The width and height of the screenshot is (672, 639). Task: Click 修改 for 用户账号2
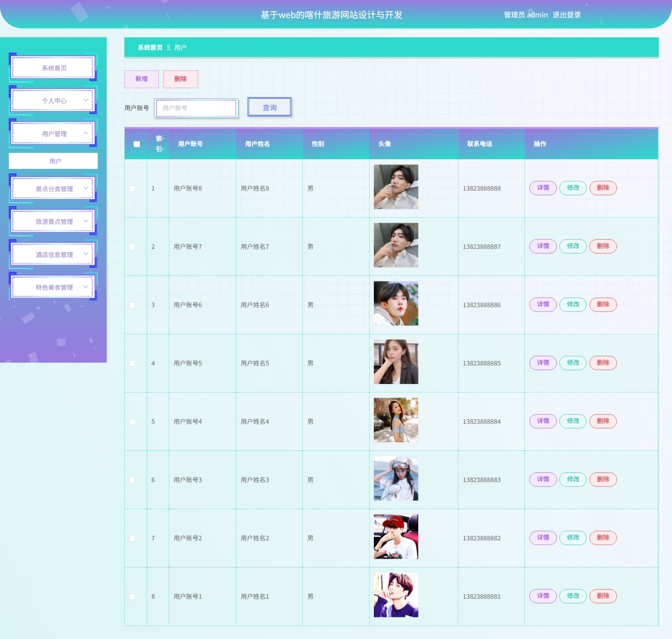(573, 538)
